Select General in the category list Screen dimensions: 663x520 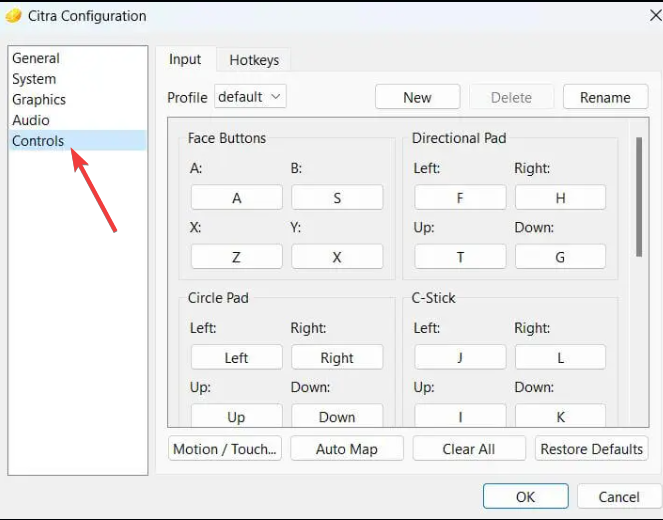pyautogui.click(x=36, y=58)
